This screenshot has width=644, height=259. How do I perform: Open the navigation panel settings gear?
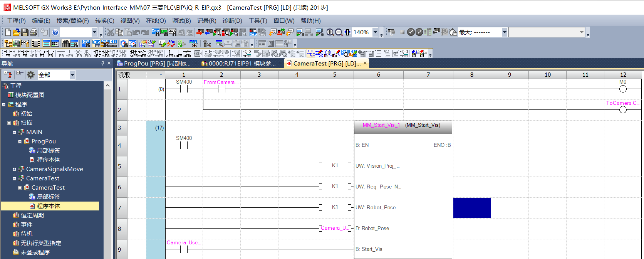coord(30,75)
